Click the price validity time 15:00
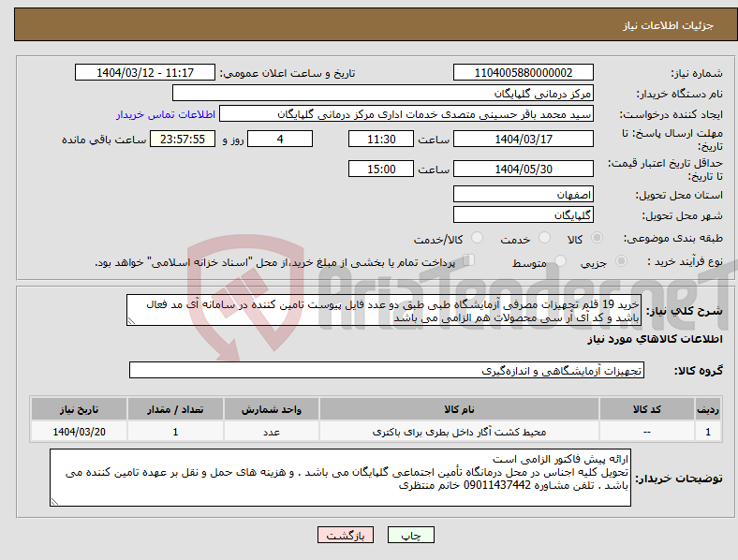Image resolution: width=738 pixels, height=560 pixels. pyautogui.click(x=381, y=169)
